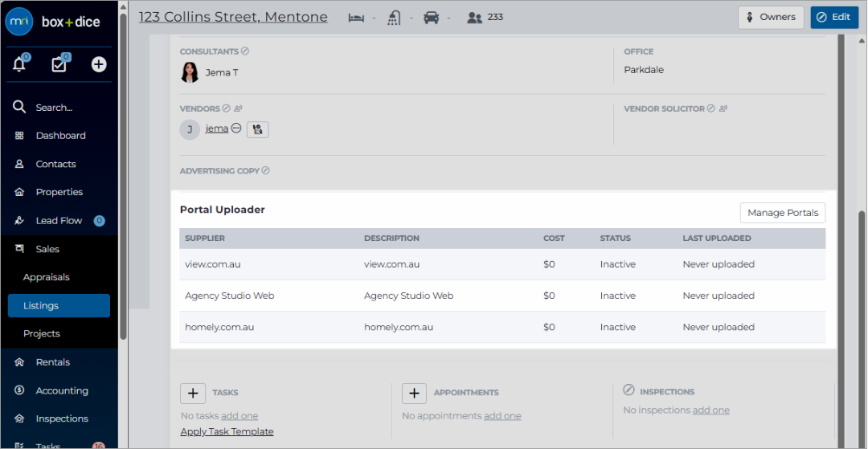Click the Search magnifier icon
Viewport: 868px width, 449px height.
[19, 108]
